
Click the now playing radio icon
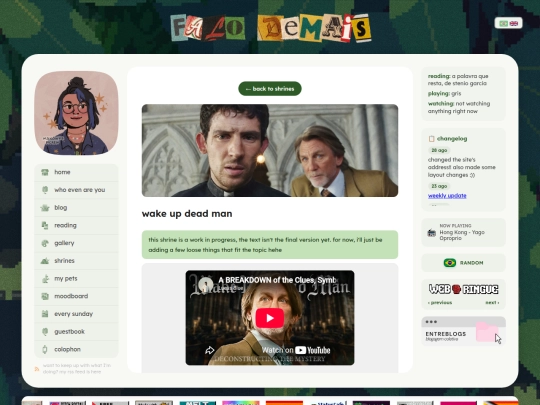tap(432, 233)
